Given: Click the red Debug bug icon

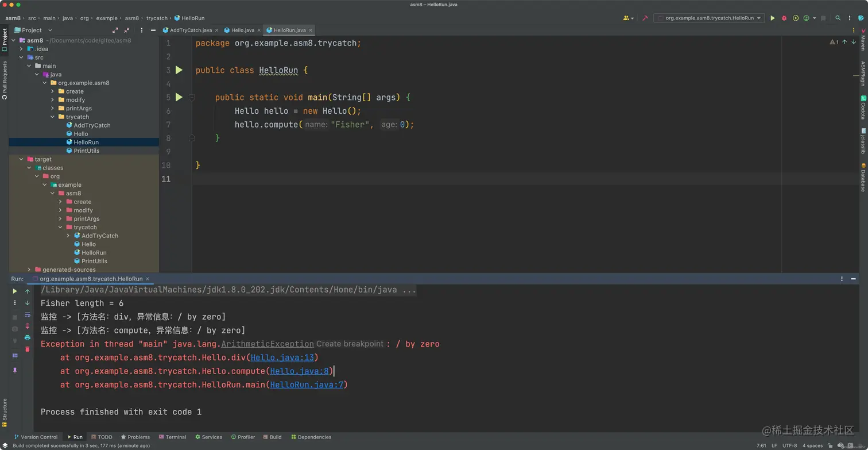Looking at the screenshot, I should point(784,18).
